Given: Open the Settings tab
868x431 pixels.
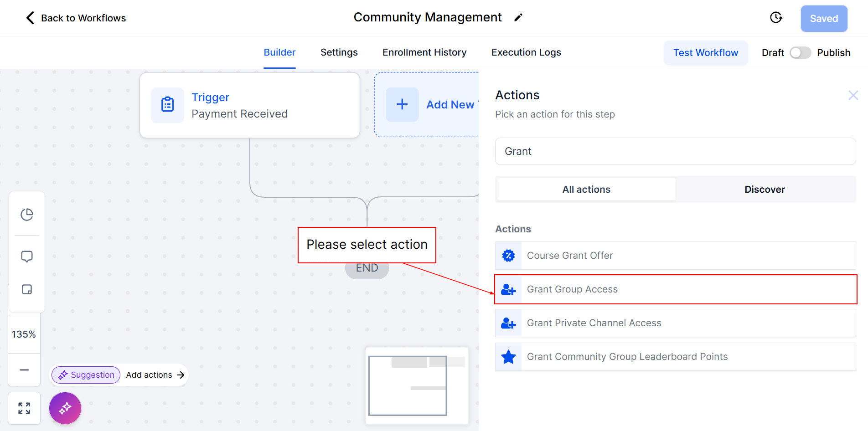Looking at the screenshot, I should 339,52.
